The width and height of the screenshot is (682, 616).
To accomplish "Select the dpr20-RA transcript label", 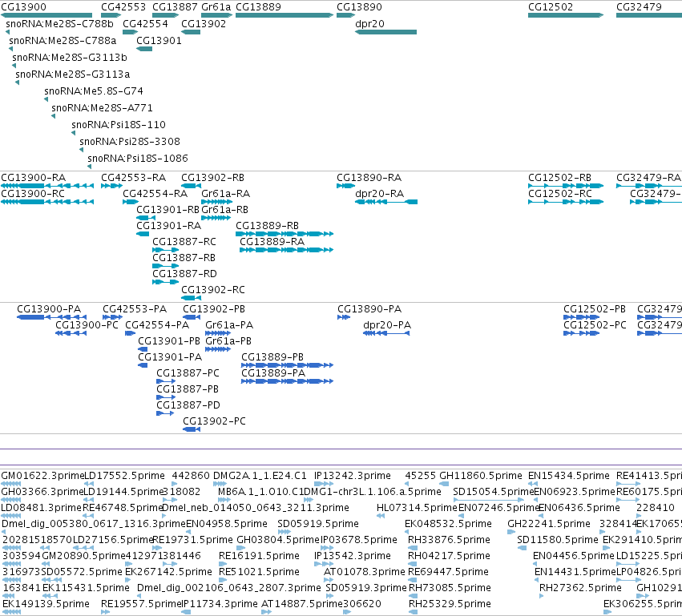I will [x=380, y=194].
